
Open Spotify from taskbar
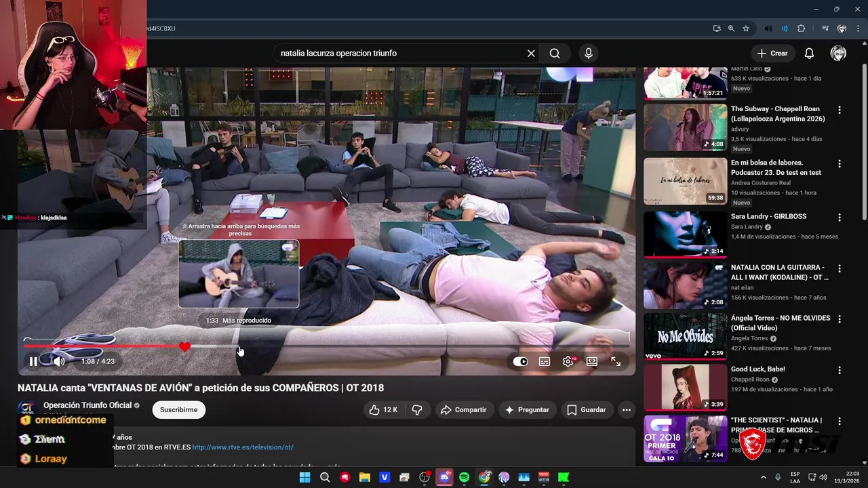click(x=464, y=477)
